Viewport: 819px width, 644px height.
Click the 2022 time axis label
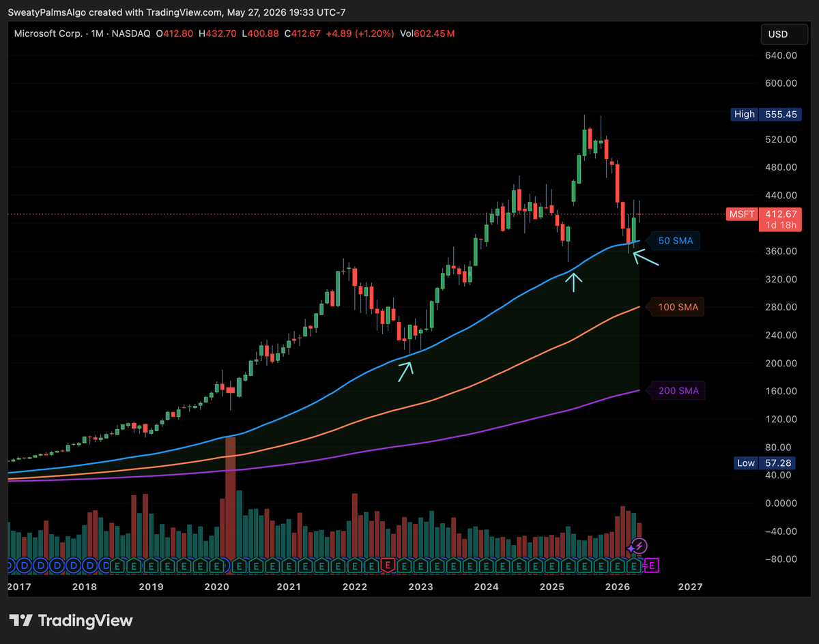pos(355,587)
